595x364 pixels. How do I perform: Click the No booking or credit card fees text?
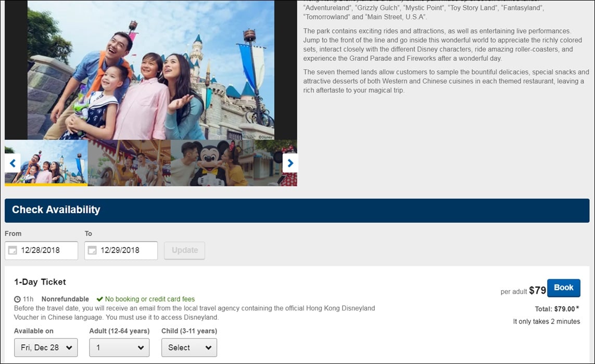coord(150,299)
